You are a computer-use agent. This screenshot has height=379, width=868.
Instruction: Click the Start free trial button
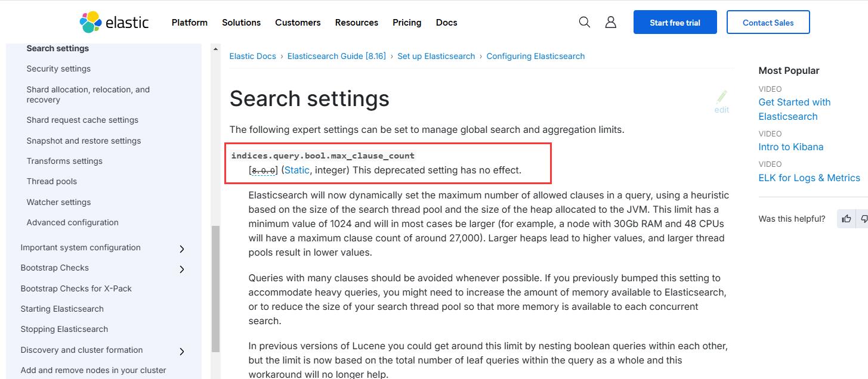click(675, 22)
